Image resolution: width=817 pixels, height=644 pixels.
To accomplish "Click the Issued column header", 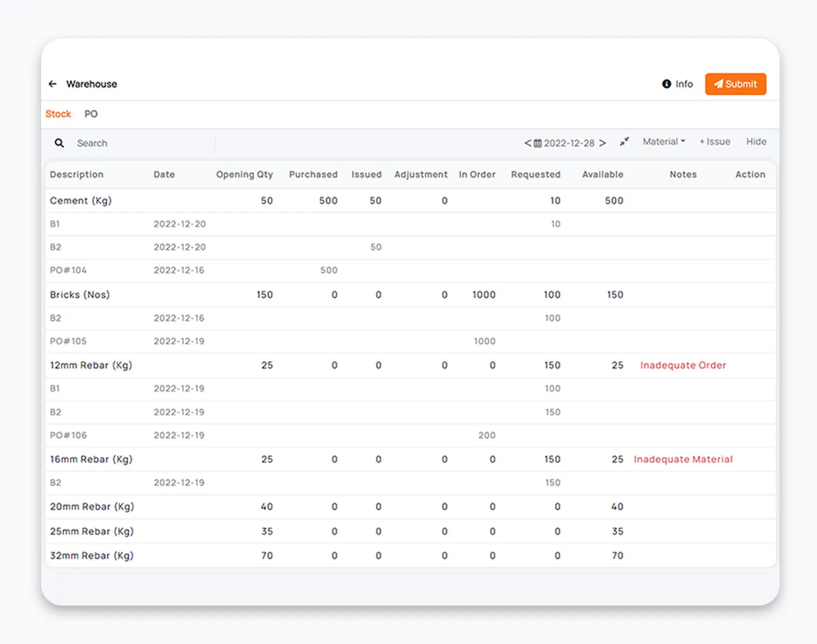I will coord(366,174).
